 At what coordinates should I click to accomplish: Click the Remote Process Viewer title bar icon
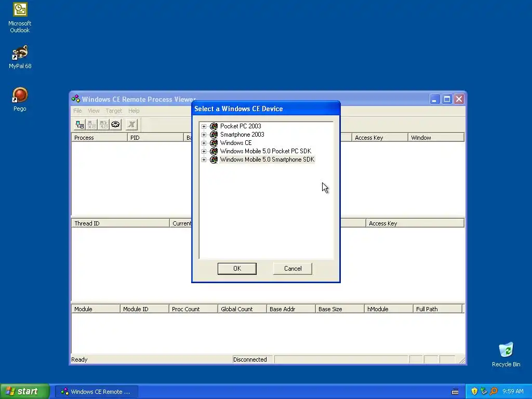(x=76, y=99)
